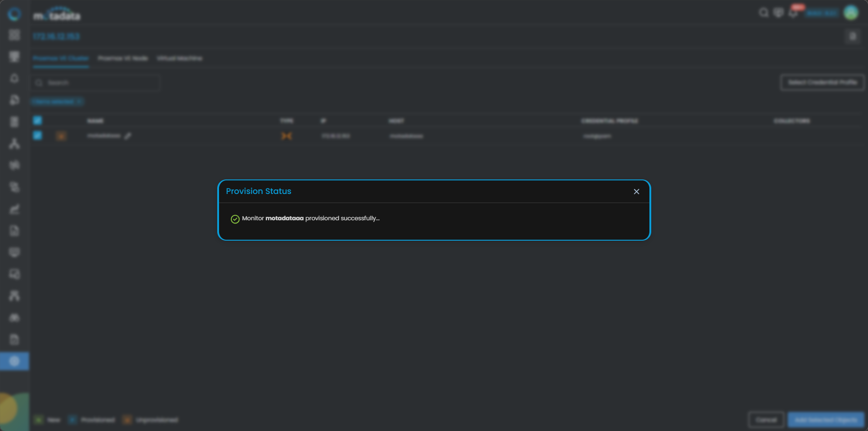Click the Add Selected Objects button

[x=826, y=420]
